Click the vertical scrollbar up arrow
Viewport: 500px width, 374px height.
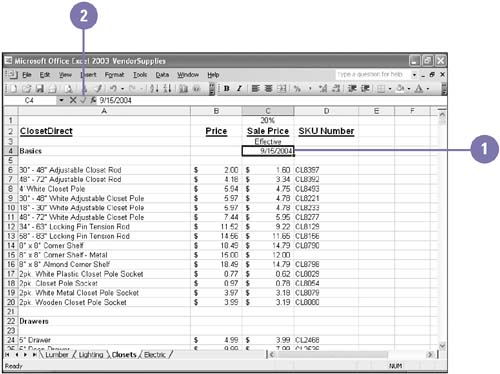[442, 115]
